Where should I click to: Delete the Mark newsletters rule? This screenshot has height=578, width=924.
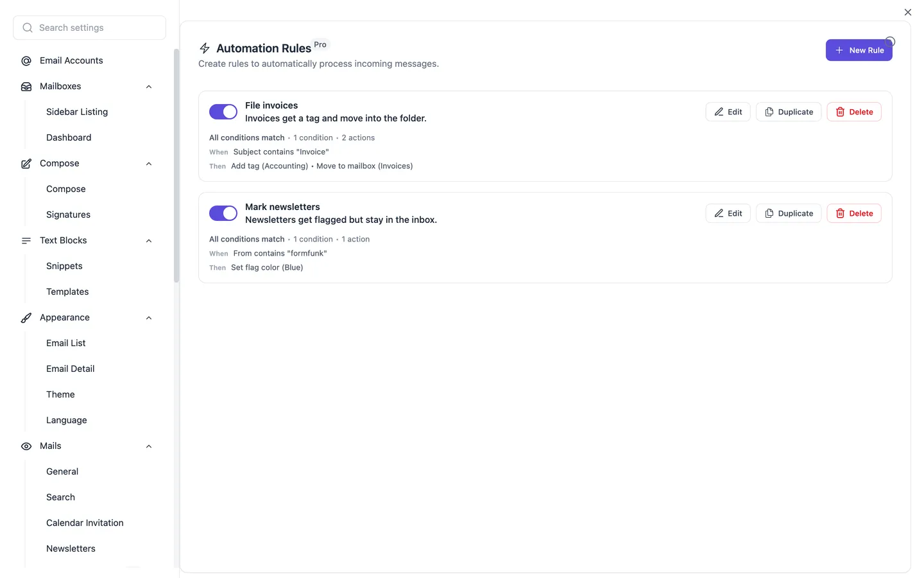coord(854,213)
